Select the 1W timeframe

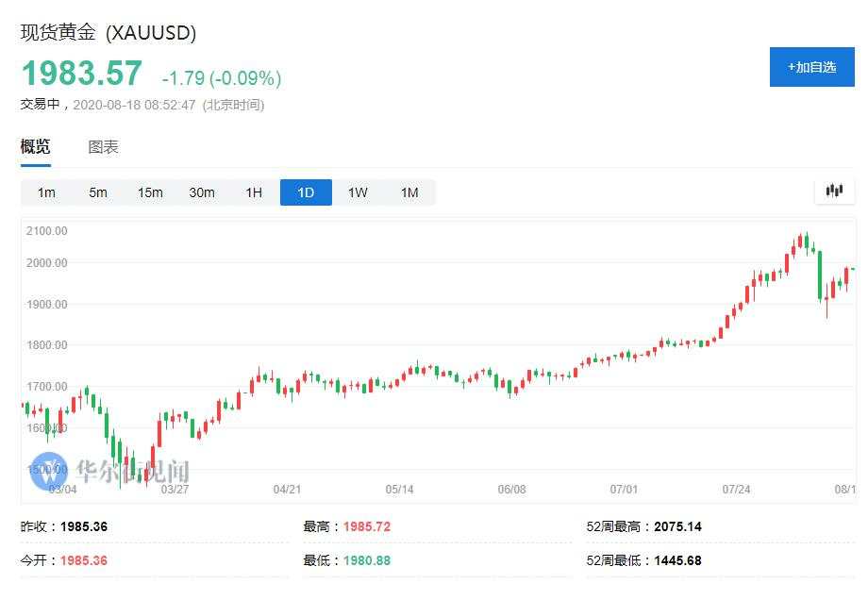point(358,192)
